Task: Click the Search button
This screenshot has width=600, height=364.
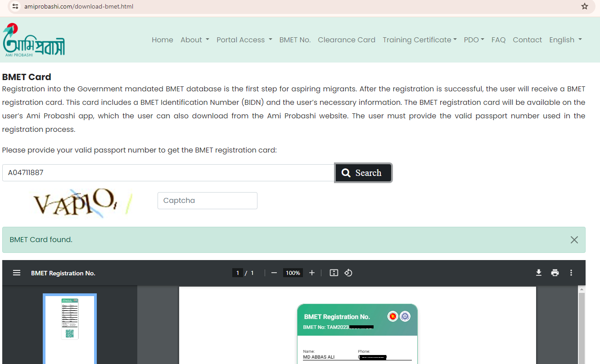Action: [x=363, y=173]
